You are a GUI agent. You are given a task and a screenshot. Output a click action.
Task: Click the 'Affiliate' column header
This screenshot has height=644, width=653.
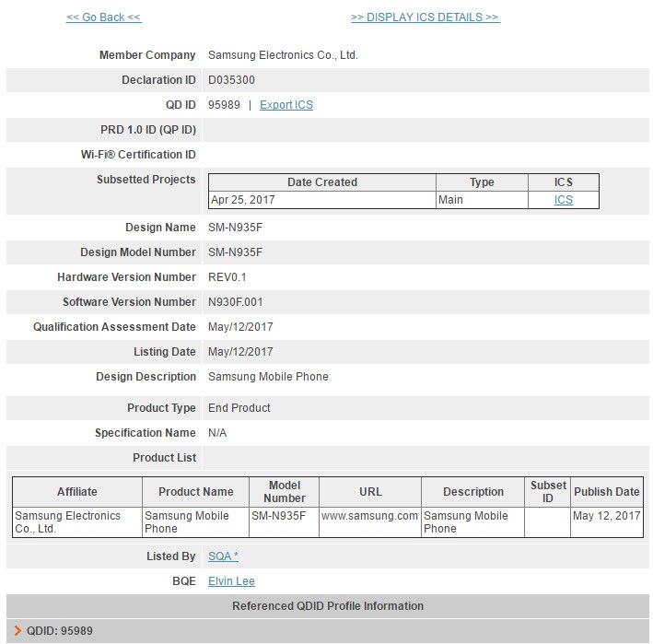77,492
